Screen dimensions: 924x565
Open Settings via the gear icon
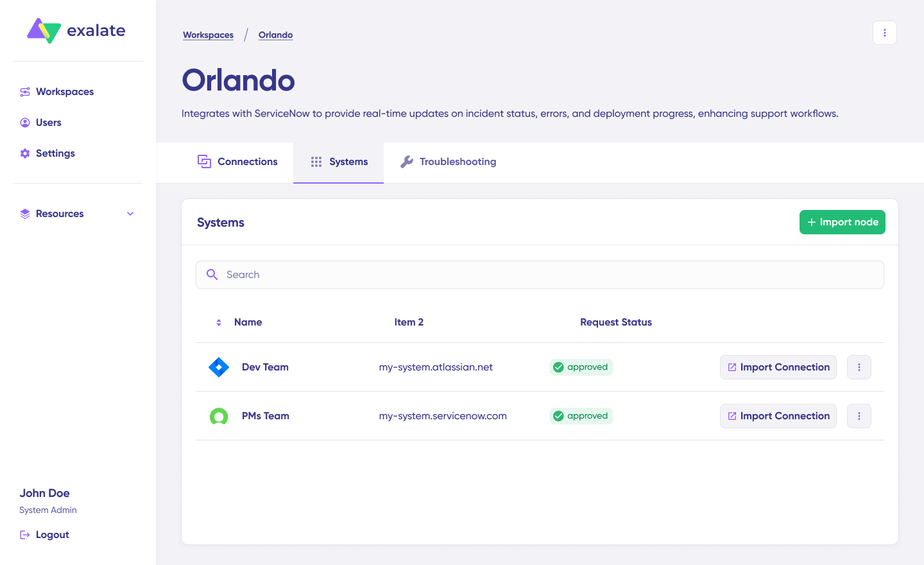coord(24,153)
